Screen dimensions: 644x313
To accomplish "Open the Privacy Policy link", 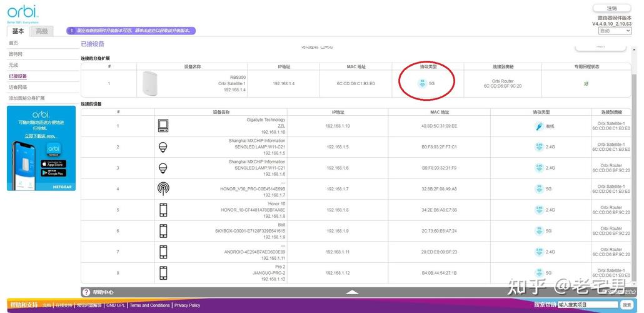I will point(187,305).
